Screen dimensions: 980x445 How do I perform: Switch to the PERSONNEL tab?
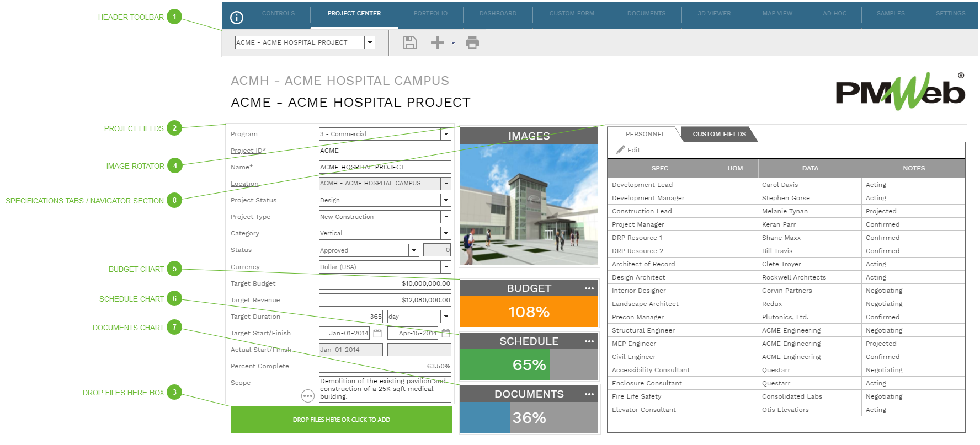pyautogui.click(x=645, y=134)
